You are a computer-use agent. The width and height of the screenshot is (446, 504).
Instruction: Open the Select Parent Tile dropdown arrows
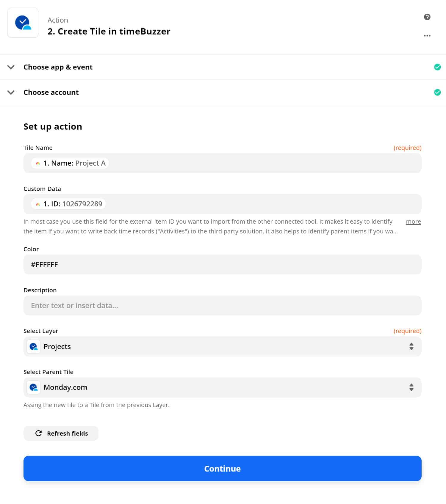411,387
